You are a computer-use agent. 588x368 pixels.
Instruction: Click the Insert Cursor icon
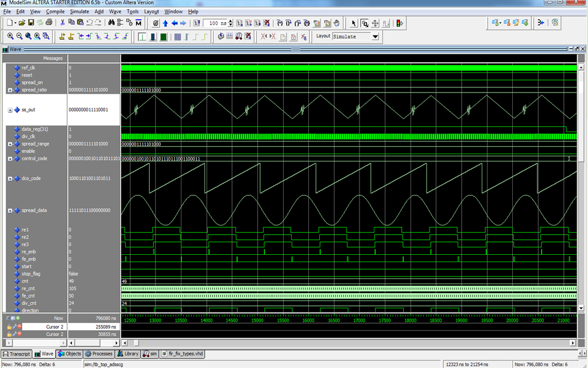tap(63, 36)
